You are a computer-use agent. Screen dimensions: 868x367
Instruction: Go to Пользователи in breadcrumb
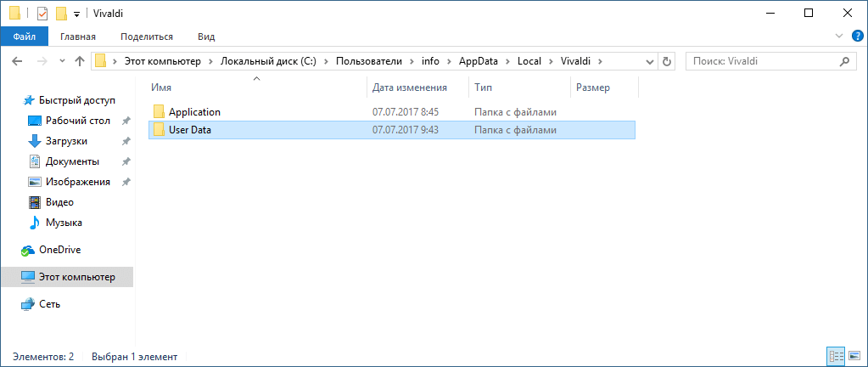click(x=369, y=61)
